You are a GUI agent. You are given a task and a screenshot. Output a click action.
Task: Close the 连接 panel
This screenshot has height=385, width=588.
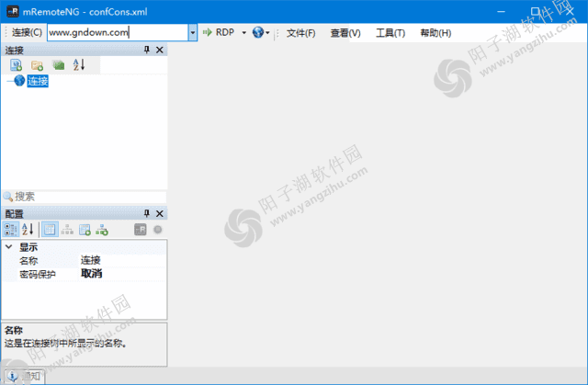[160, 50]
